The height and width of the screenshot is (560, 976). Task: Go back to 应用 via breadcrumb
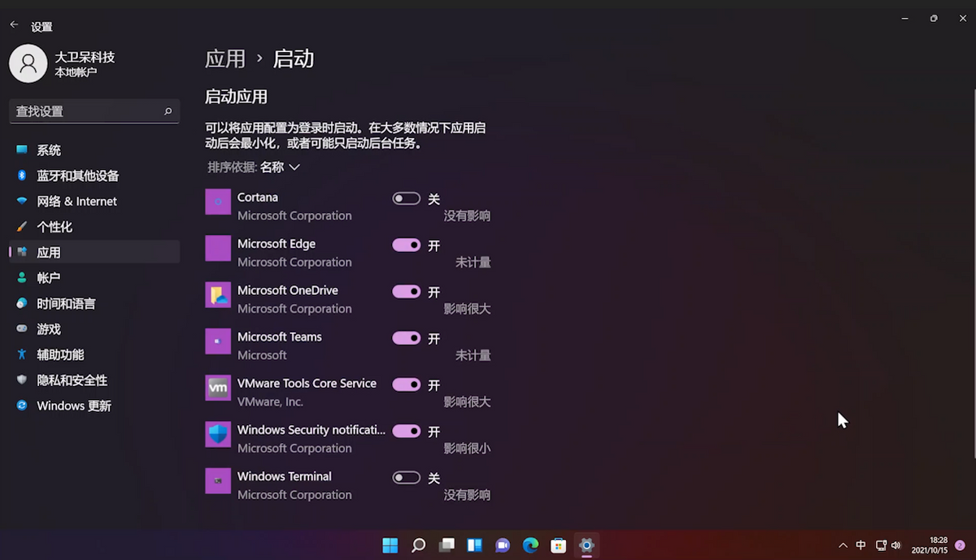[x=225, y=59]
